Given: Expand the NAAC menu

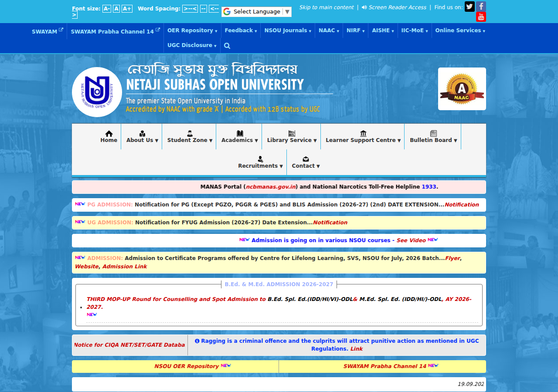Looking at the screenshot, I should pos(329,30).
